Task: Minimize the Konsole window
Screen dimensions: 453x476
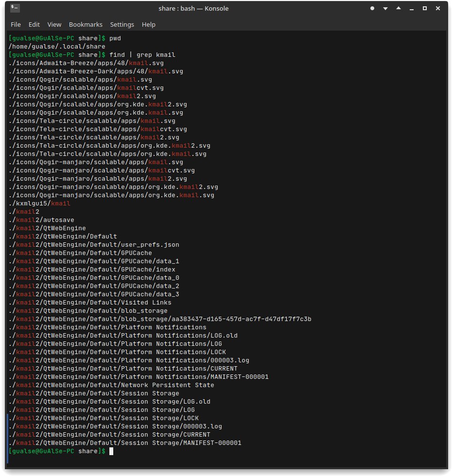Action: point(411,9)
